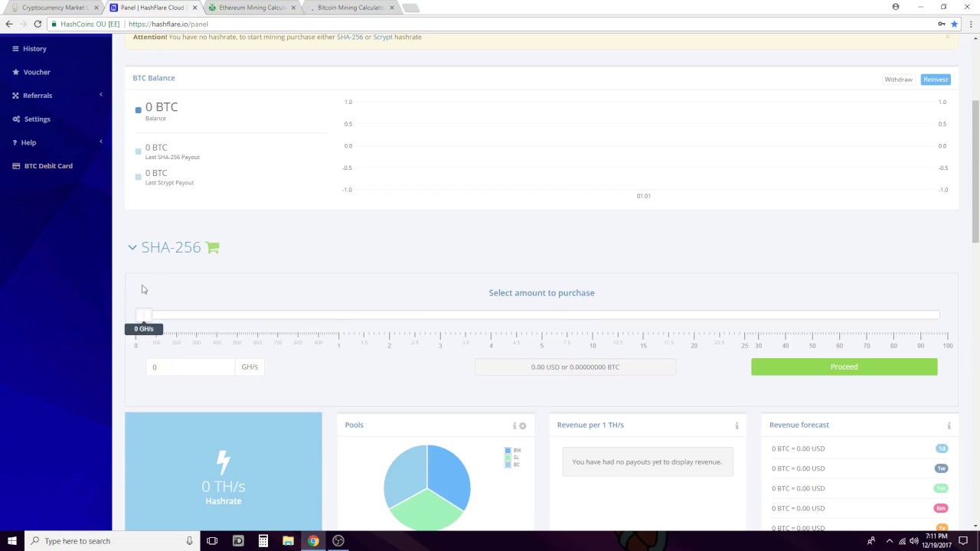Expand Help submenu arrow
This screenshot has height=551, width=980.
point(101,142)
